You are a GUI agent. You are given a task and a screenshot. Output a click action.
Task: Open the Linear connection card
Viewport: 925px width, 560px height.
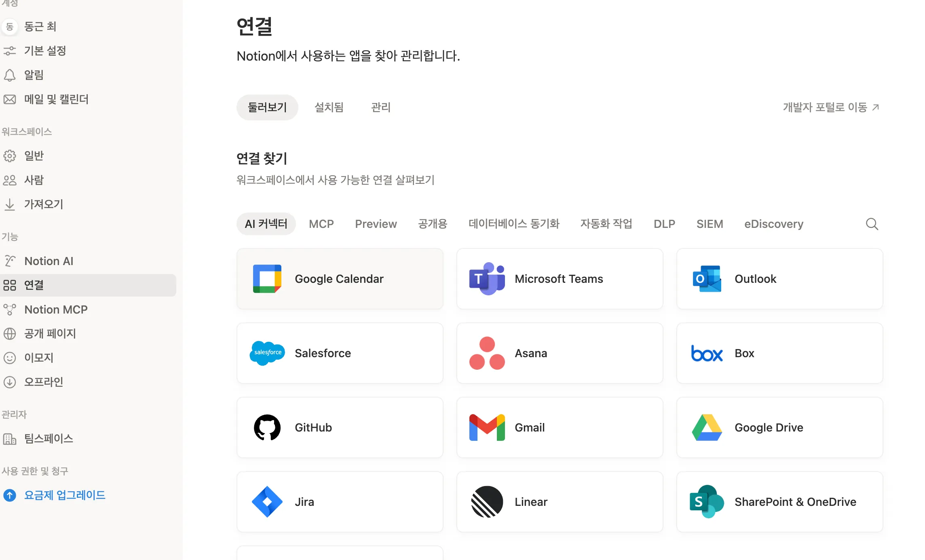pyautogui.click(x=560, y=502)
